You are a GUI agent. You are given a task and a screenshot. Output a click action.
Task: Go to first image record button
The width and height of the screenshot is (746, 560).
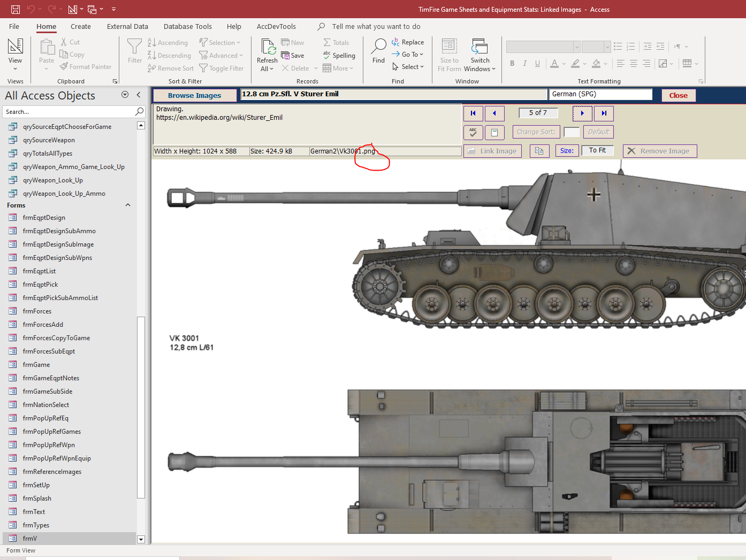pyautogui.click(x=473, y=113)
